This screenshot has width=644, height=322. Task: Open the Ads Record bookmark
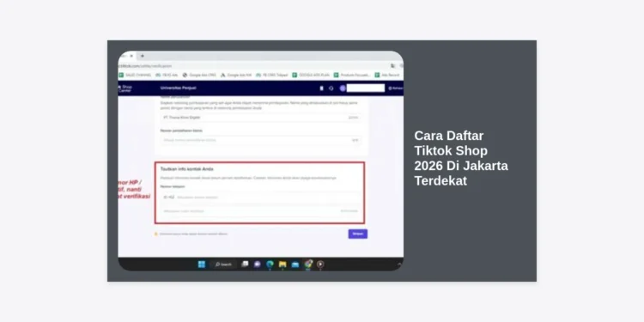pyautogui.click(x=387, y=76)
